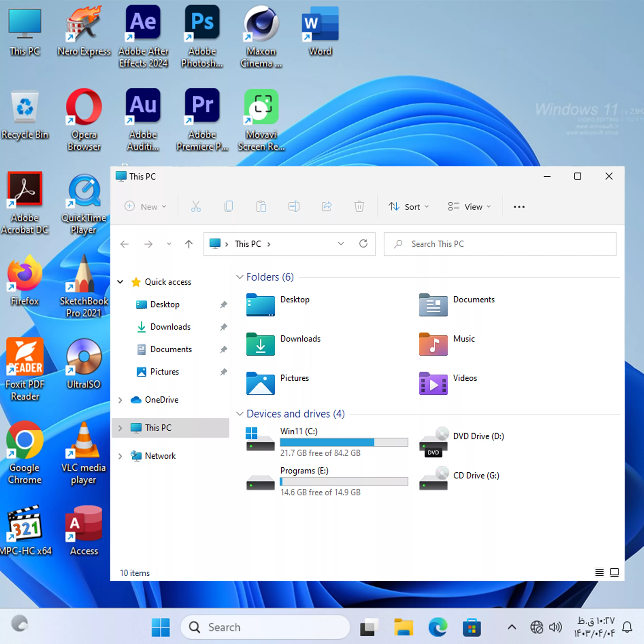Screen dimensions: 644x644
Task: Open the Sort dropdown menu
Action: tap(409, 207)
